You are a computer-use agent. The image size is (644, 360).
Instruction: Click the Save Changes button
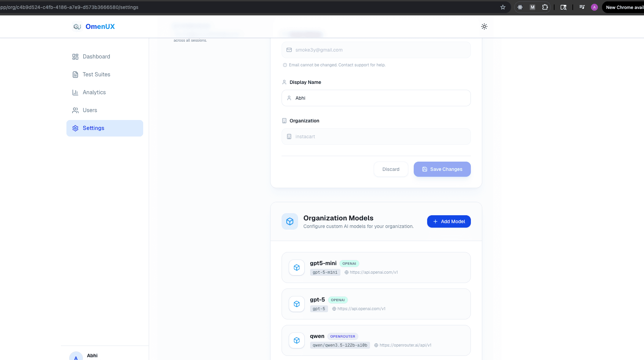click(x=442, y=169)
